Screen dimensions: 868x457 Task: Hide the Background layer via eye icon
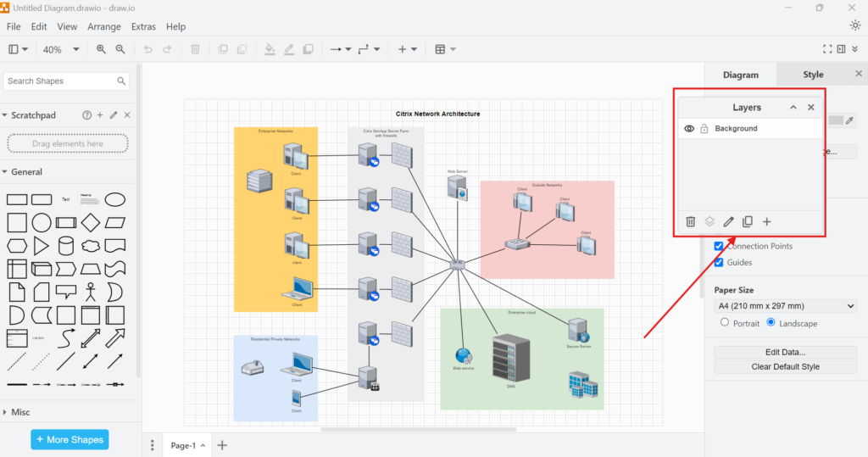click(689, 129)
